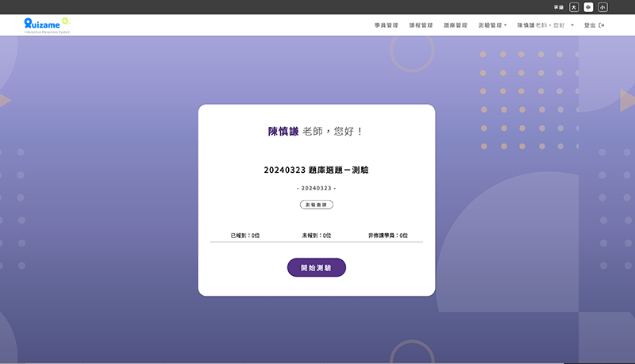This screenshot has height=364, width=635.
Task: Click the 已報到 count label
Action: pyautogui.click(x=244, y=236)
